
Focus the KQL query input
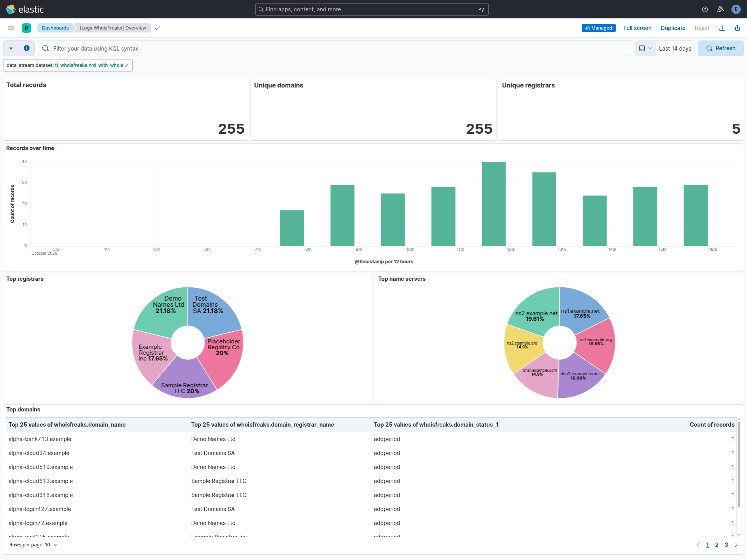(335, 48)
